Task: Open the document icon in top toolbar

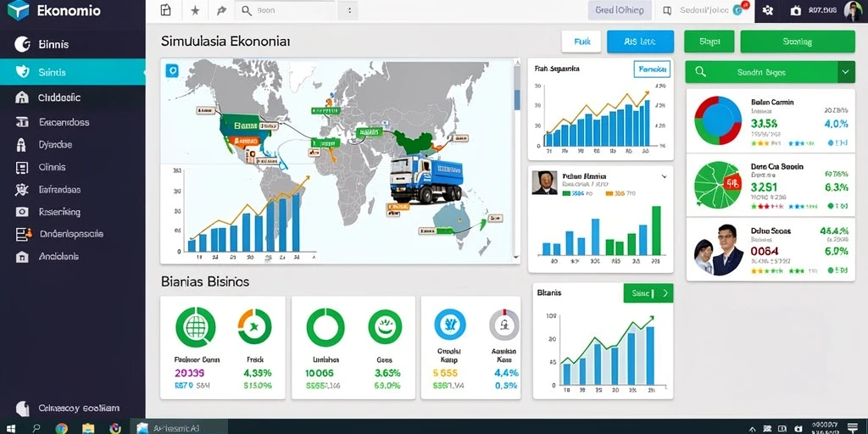Action: coord(165,10)
